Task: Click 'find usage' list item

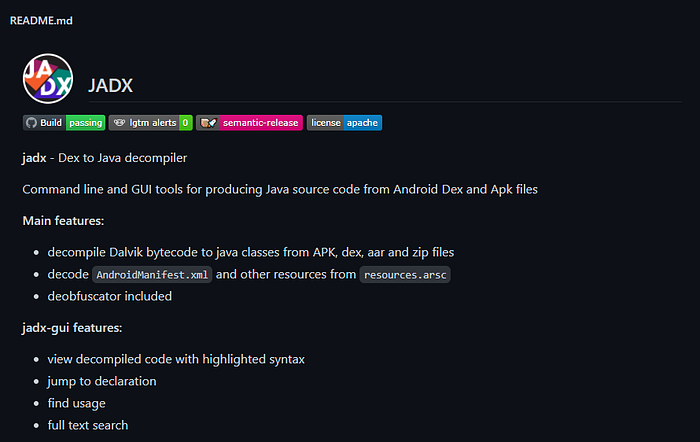Action: [x=77, y=403]
